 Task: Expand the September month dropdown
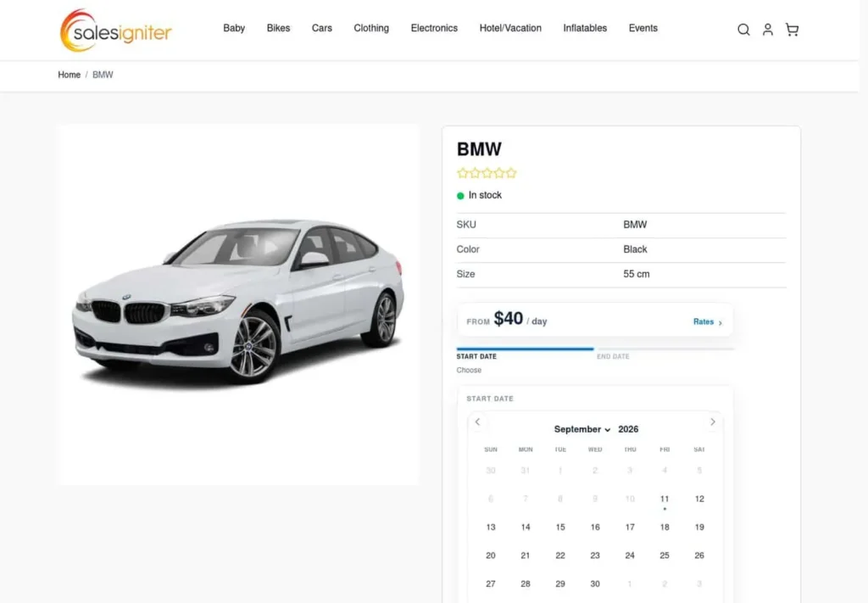(581, 429)
